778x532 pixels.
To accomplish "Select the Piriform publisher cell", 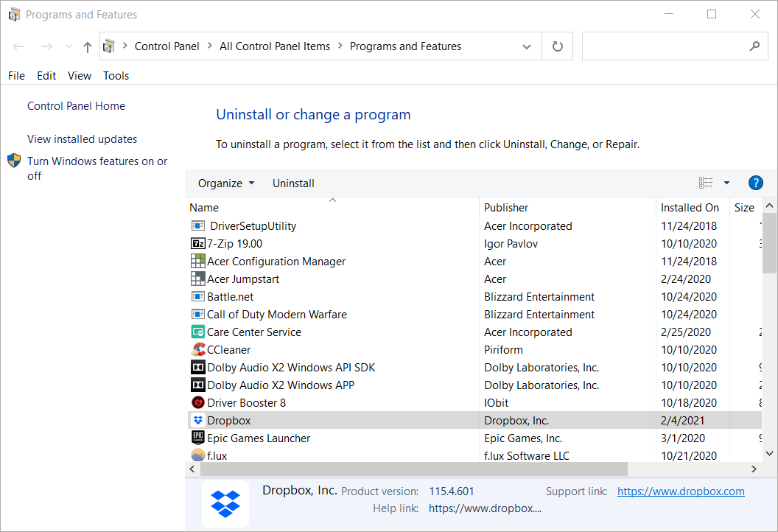I will pos(503,350).
